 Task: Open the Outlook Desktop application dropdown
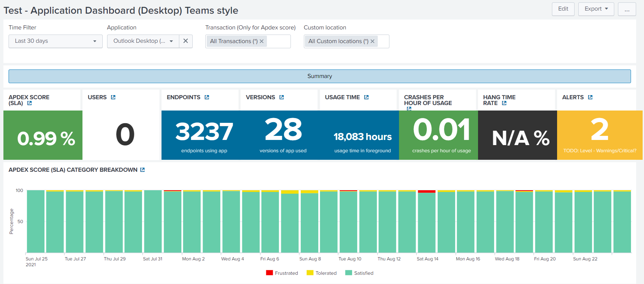coord(143,41)
